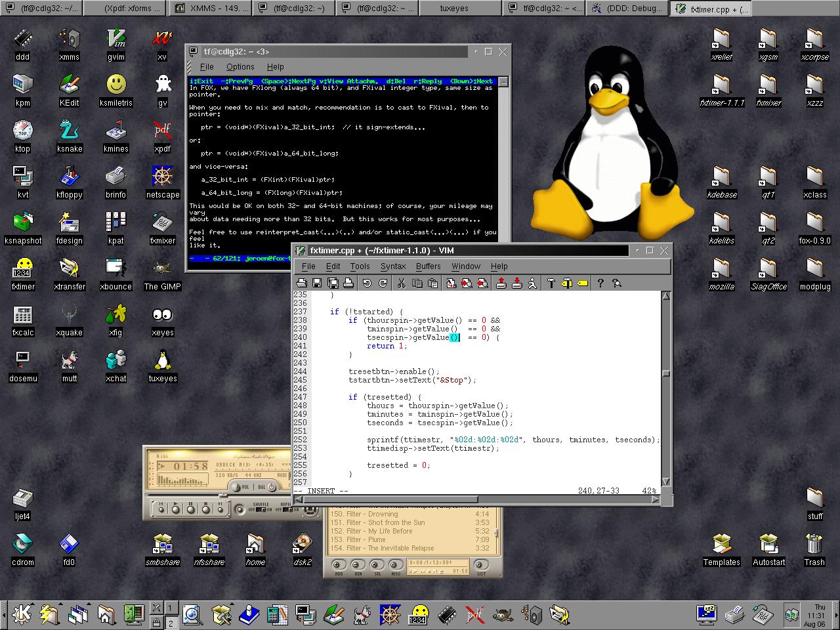Open the ddd desktop icon
Viewport: 840px width, 630px height.
click(23, 44)
